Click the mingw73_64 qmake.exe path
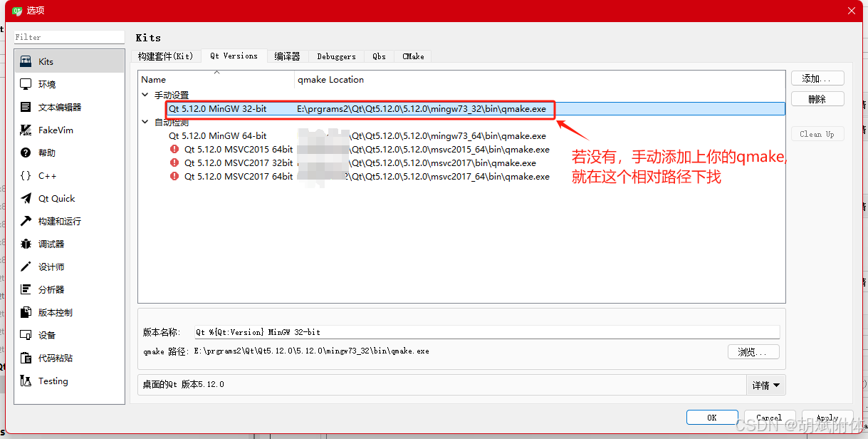 point(422,136)
